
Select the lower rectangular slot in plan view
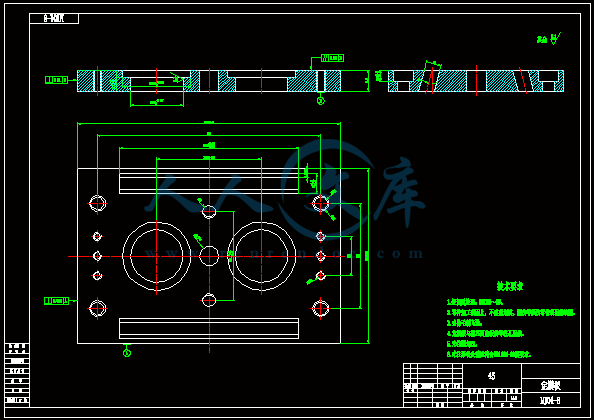point(209,328)
